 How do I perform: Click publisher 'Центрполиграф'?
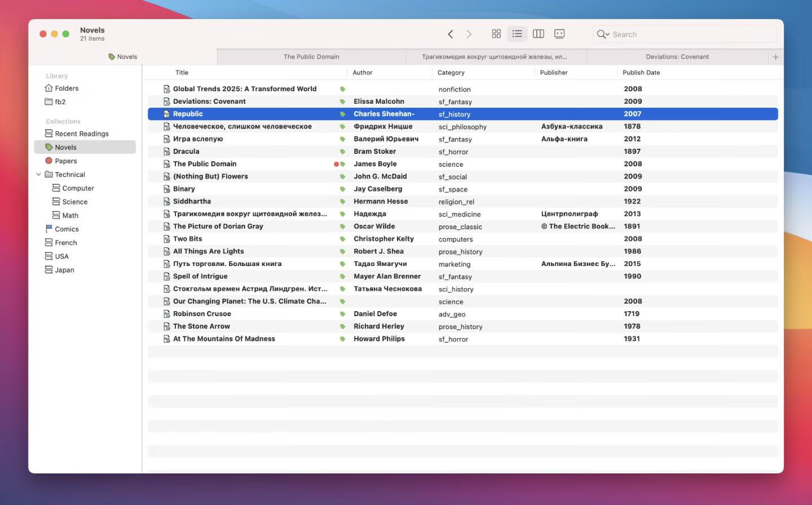point(570,214)
